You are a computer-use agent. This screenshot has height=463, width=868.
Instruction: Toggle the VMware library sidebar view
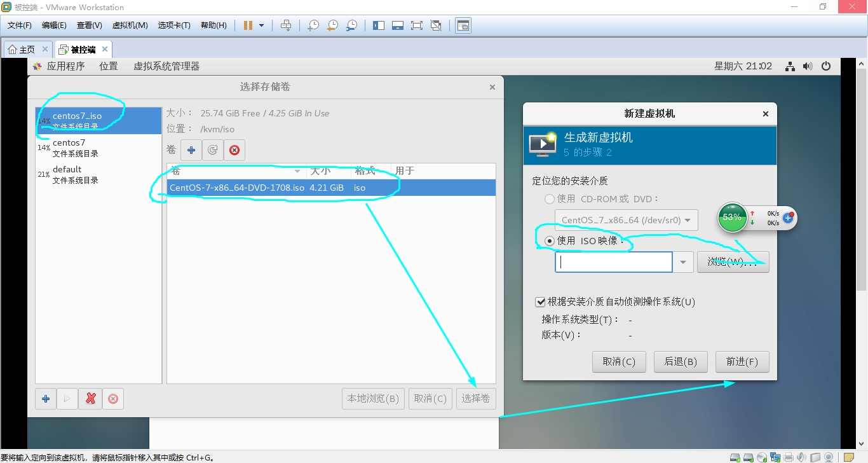coord(379,25)
